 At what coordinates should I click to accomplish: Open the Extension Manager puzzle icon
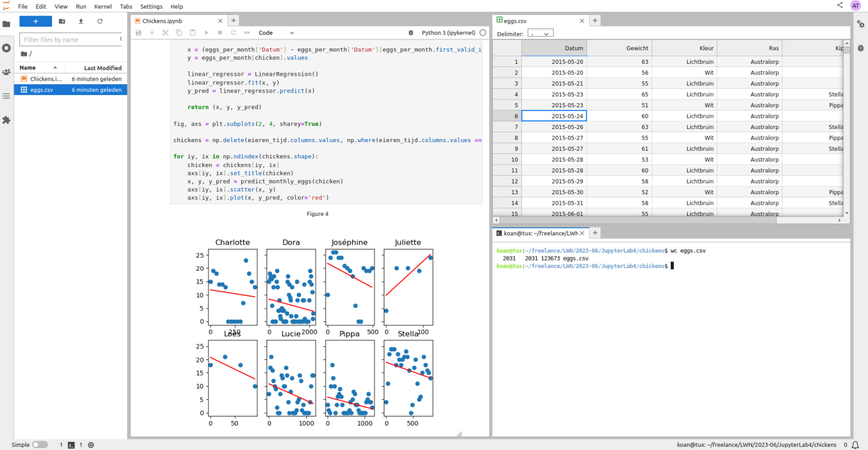[6, 120]
